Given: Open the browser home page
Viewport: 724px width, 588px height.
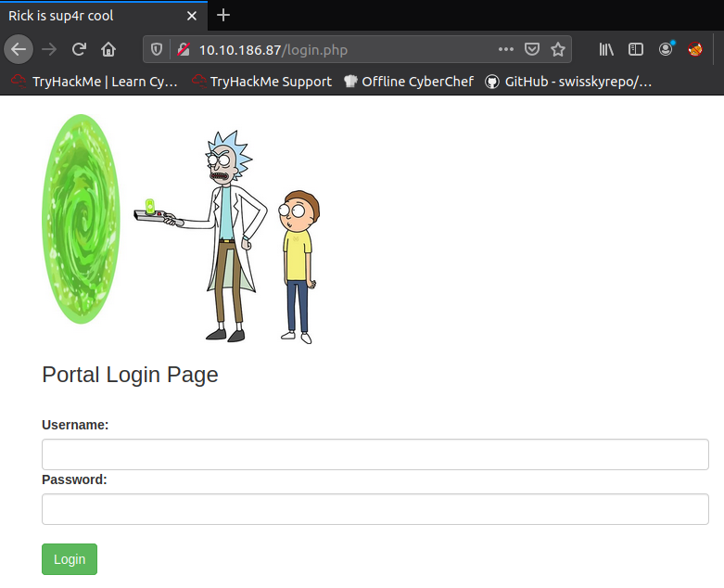Looking at the screenshot, I should coord(108,49).
